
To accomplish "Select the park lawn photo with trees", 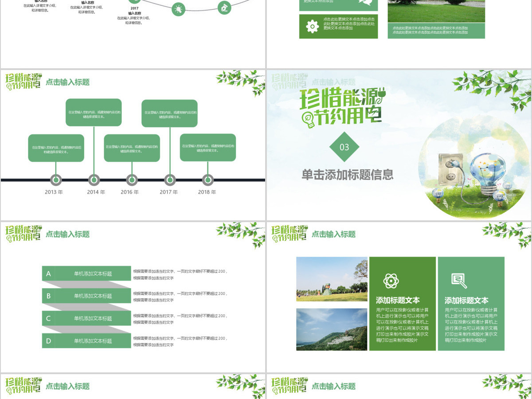I will click(x=332, y=279).
